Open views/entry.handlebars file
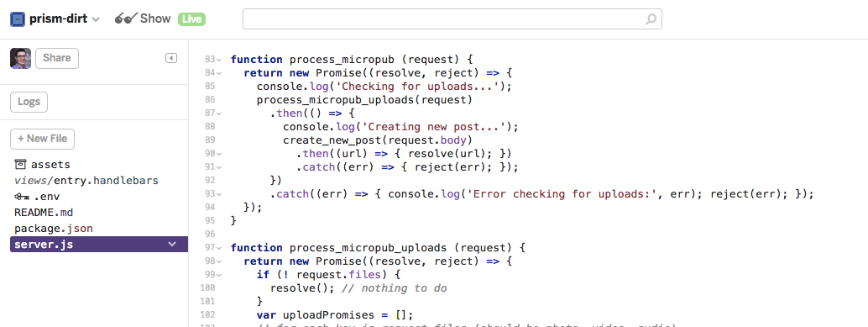The width and height of the screenshot is (868, 327). coord(86,181)
